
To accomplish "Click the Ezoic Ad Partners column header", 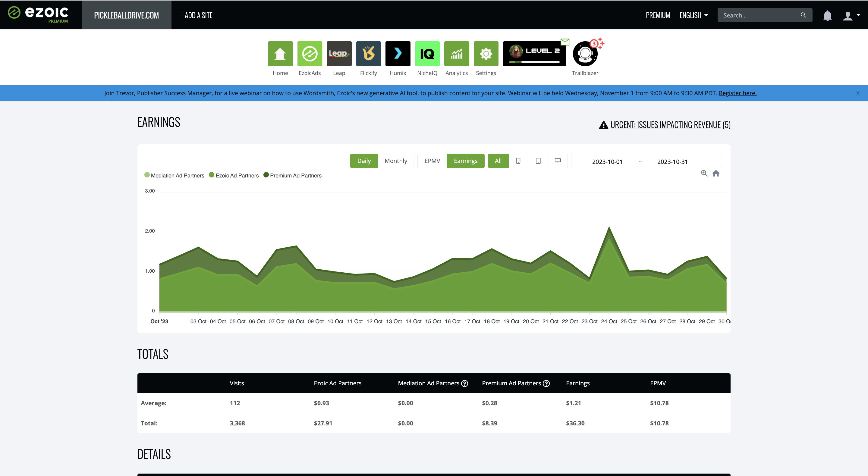I will click(338, 383).
